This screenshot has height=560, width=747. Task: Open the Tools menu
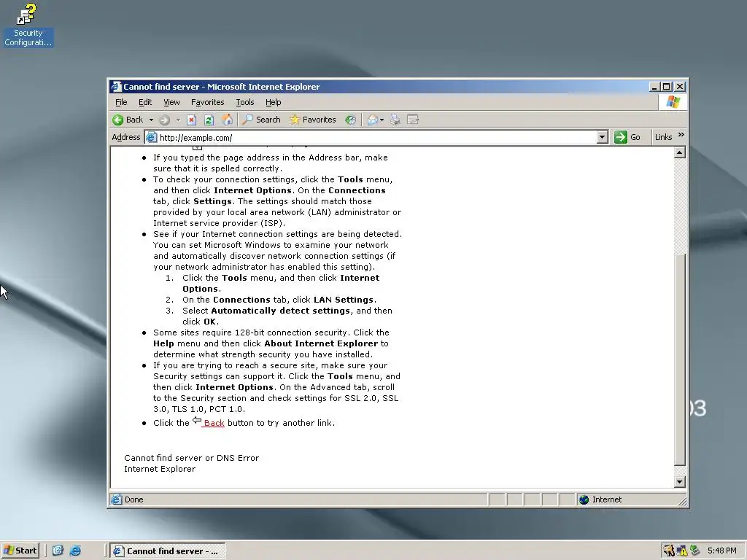coord(245,102)
